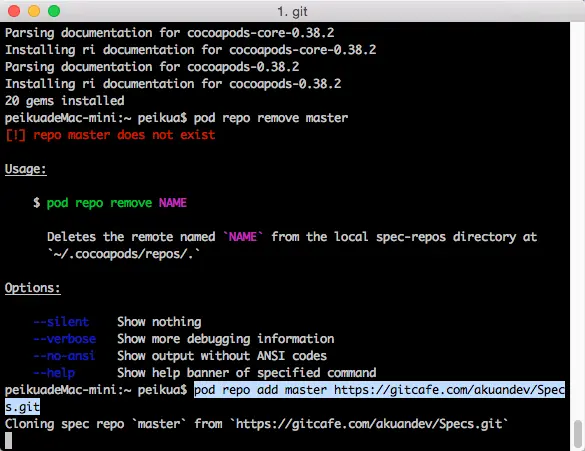
Task: Click the line 'Parsing documentation for cocoapods-core-0.38.2'
Action: (169, 33)
